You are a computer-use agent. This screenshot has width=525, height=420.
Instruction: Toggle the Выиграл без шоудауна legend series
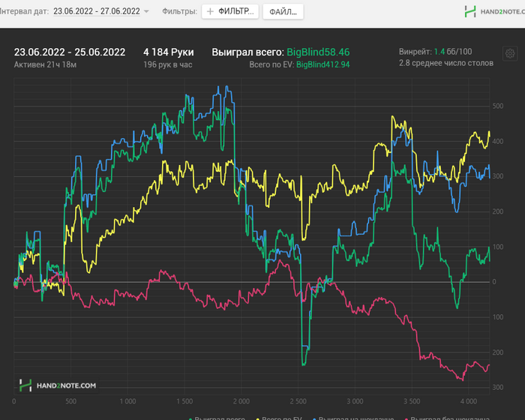click(x=447, y=418)
